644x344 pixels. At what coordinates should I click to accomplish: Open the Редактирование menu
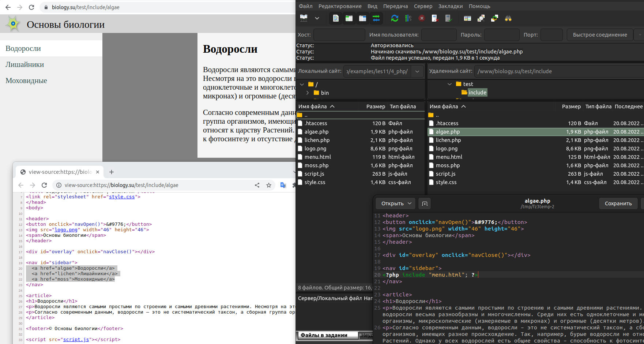(x=340, y=6)
